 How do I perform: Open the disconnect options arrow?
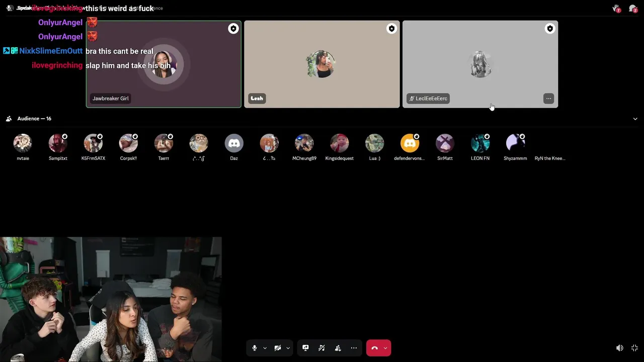(x=385, y=348)
